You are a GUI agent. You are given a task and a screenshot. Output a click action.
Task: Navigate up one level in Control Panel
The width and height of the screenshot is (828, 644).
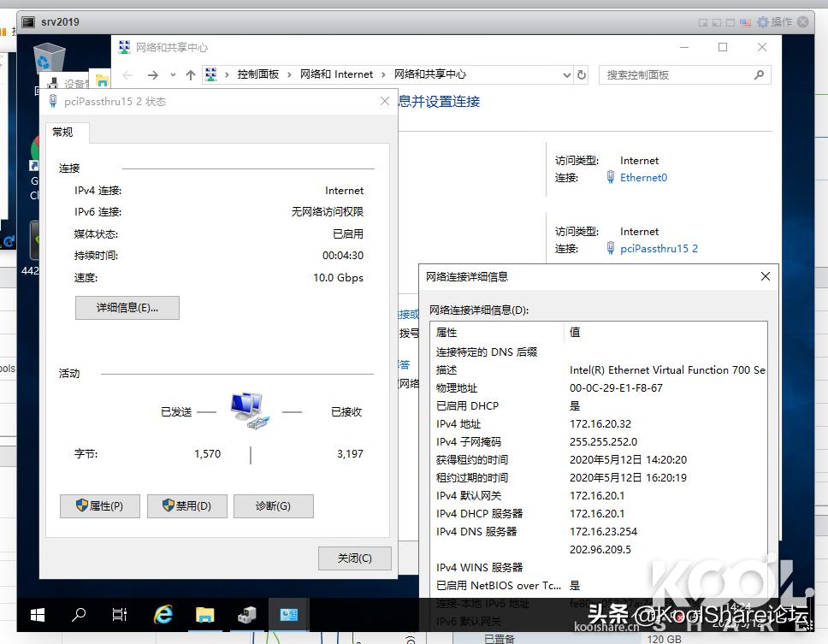[189, 74]
